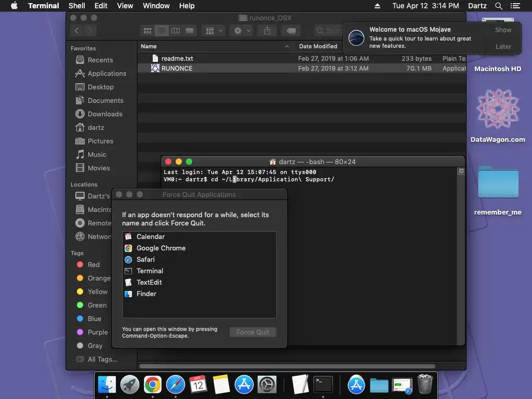Open the View menu
Screen dimensions: 532x399
(125, 6)
